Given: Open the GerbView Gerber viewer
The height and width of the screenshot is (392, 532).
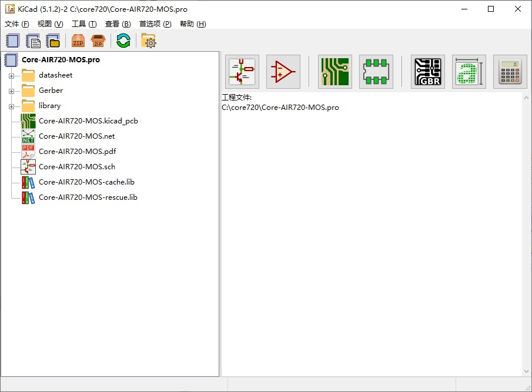Looking at the screenshot, I should click(428, 72).
